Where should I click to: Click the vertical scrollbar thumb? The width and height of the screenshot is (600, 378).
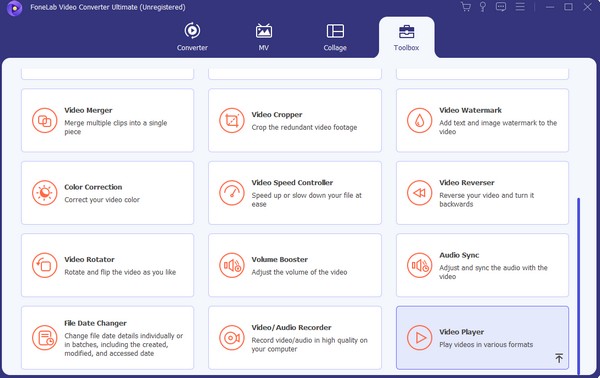[579, 286]
